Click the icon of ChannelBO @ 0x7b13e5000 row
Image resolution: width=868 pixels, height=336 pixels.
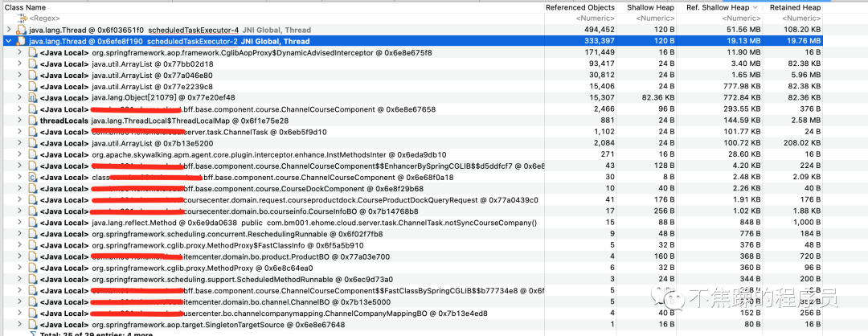click(x=33, y=301)
